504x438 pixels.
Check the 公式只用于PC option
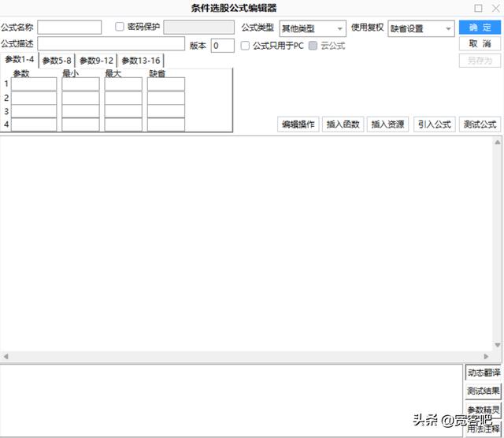tap(246, 46)
